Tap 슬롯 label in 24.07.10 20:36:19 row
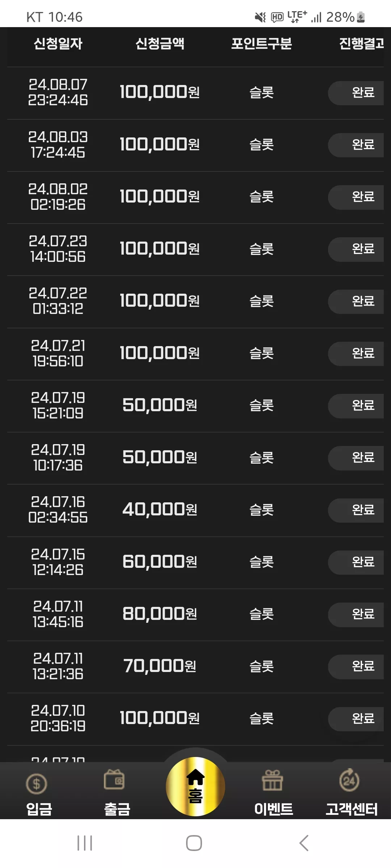The height and width of the screenshot is (868, 391). tap(261, 718)
